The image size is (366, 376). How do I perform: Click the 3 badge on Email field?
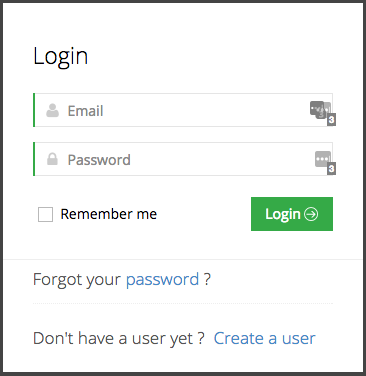[x=331, y=120]
